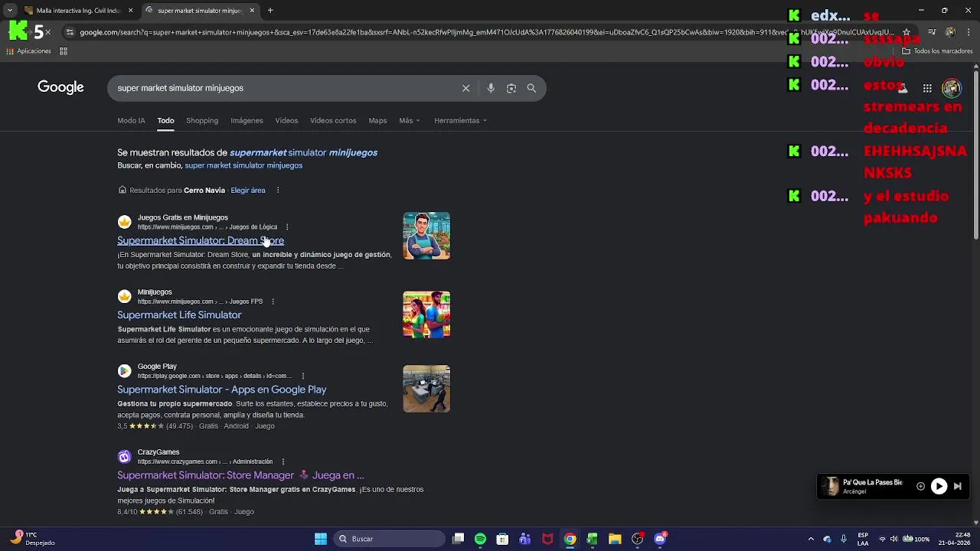Open McAfee from the taskbar
The height and width of the screenshot is (551, 980).
pyautogui.click(x=547, y=539)
